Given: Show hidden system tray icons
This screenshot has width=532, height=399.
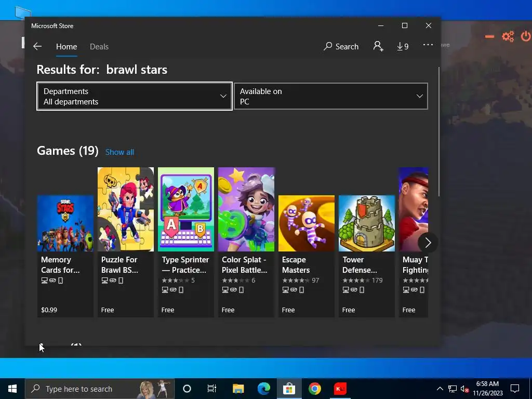Looking at the screenshot, I should (440, 389).
